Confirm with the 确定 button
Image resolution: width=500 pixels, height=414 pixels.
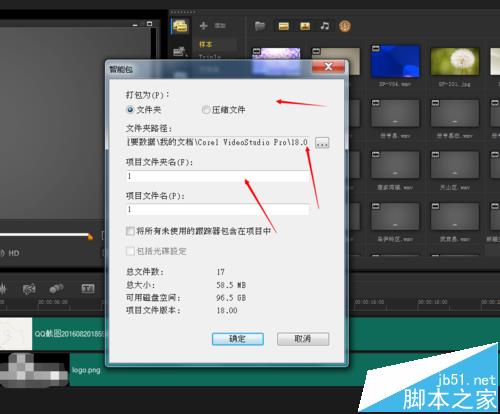coord(238,339)
